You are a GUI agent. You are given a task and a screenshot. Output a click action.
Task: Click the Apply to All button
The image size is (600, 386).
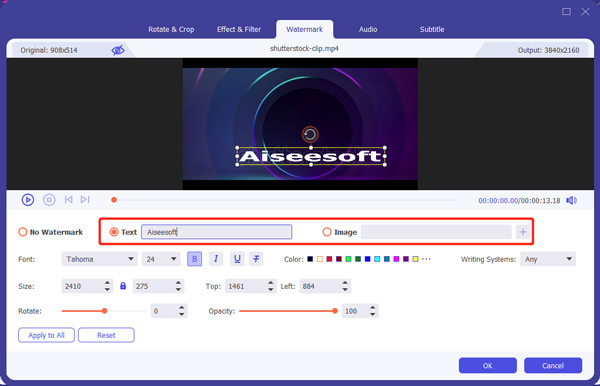click(x=46, y=335)
